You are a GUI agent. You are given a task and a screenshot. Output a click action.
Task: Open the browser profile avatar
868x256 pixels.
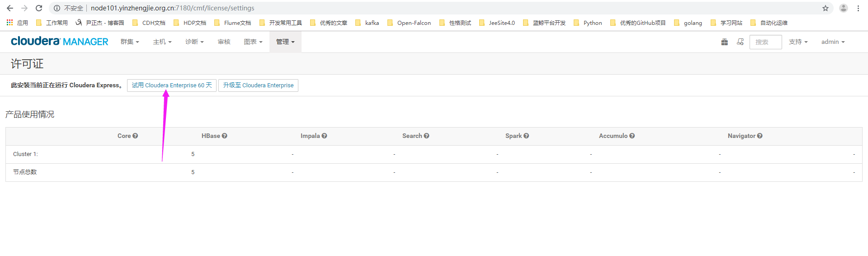pyautogui.click(x=844, y=8)
